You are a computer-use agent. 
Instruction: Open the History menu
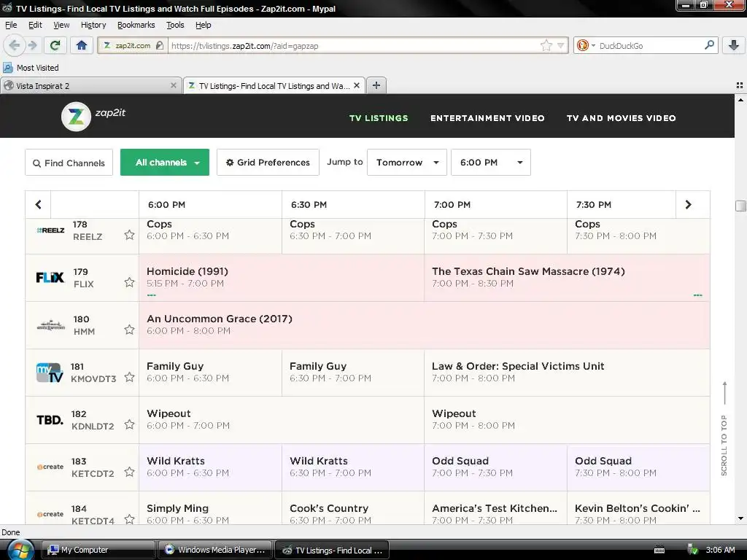[93, 25]
